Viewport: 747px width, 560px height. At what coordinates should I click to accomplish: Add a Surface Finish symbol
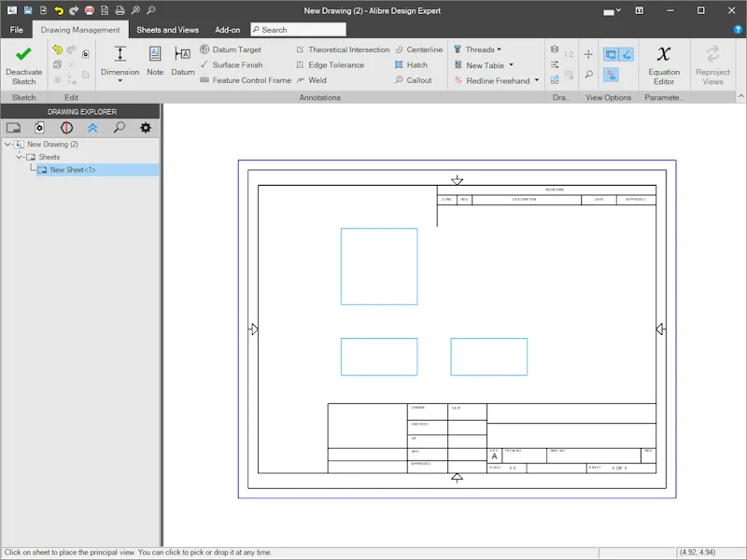[x=232, y=64]
